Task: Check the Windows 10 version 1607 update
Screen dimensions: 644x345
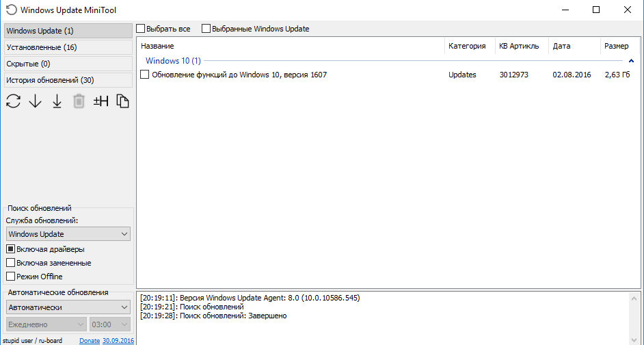Action: [144, 75]
